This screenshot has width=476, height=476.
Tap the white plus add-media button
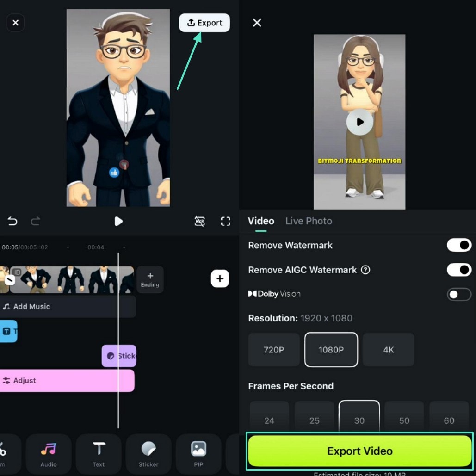220,278
